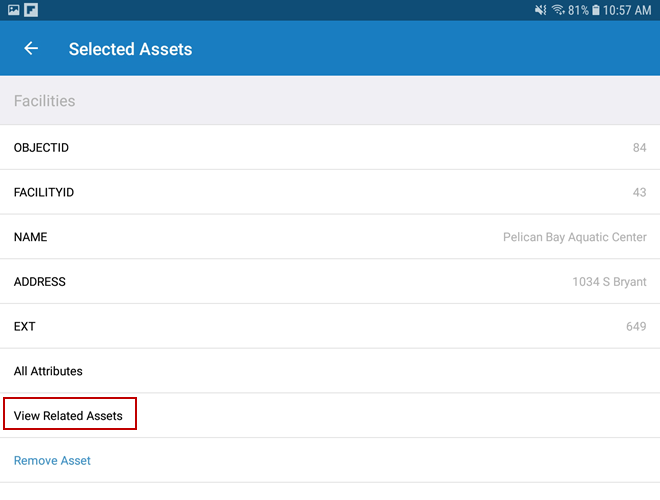Screen dimensions: 660x500
Task: Tap the 1034 S Bryant address value
Action: pyautogui.click(x=609, y=282)
